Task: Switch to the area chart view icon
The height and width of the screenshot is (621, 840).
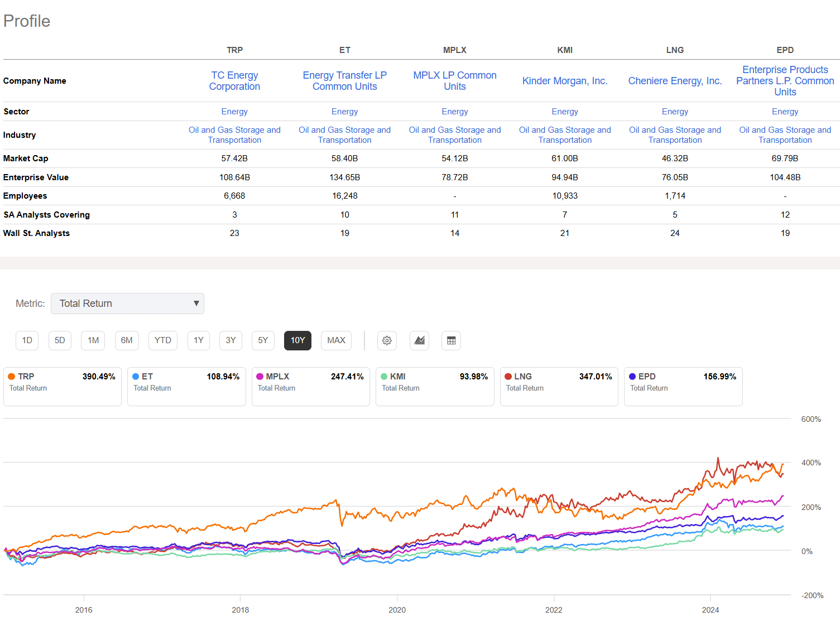Action: point(419,340)
